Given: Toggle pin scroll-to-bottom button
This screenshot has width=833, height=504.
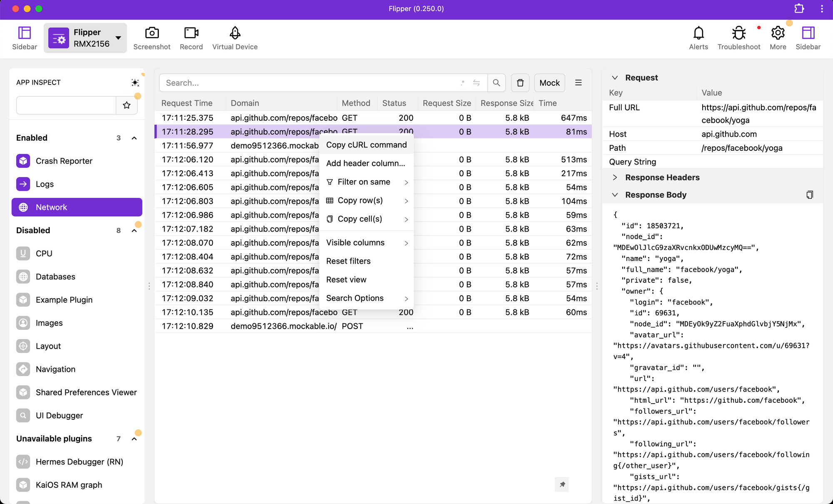Looking at the screenshot, I should click(562, 484).
